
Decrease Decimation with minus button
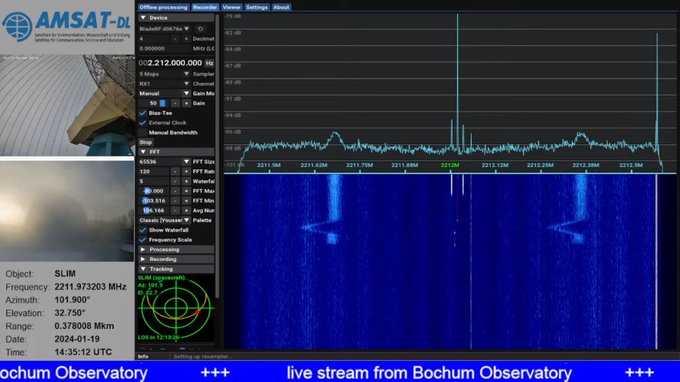coord(175,39)
